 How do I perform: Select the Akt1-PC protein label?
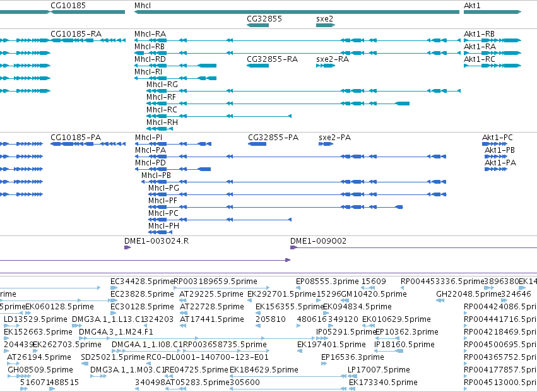point(497,138)
